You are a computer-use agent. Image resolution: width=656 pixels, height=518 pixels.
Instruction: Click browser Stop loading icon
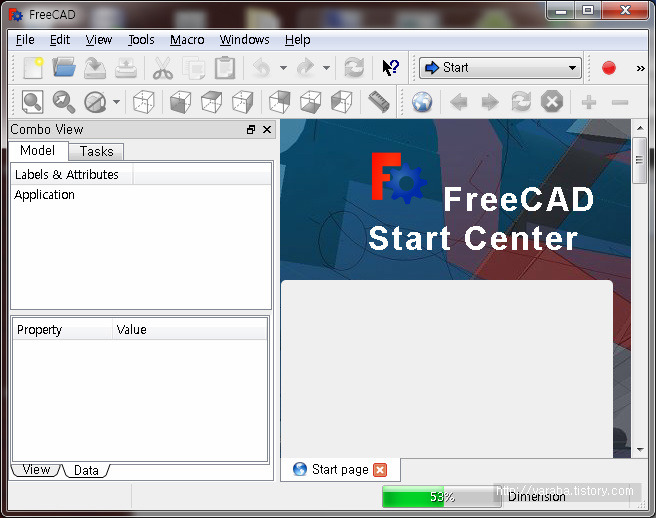(x=552, y=102)
